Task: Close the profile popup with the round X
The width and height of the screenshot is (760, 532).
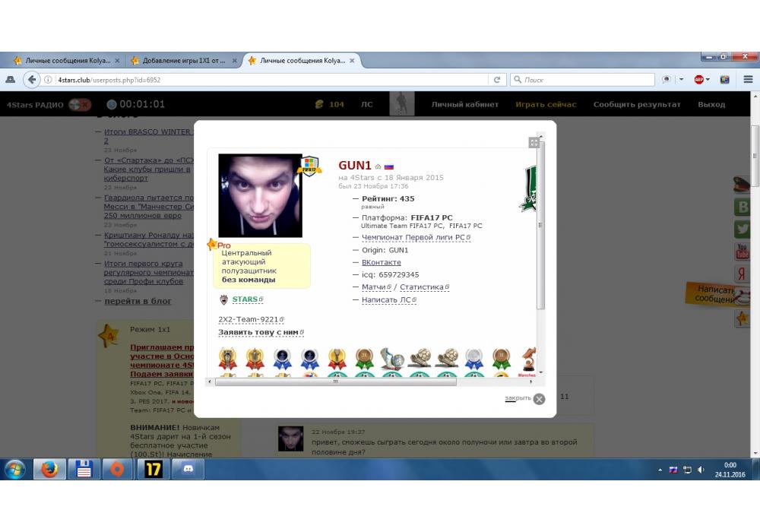Action: tap(539, 399)
